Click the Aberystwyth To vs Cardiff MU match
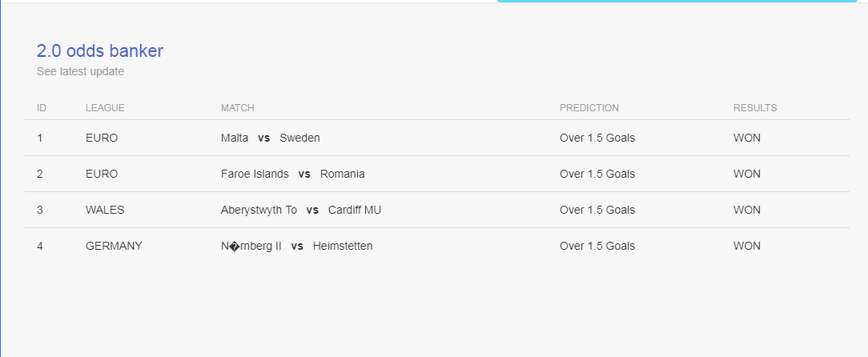The width and height of the screenshot is (868, 357). tap(301, 210)
